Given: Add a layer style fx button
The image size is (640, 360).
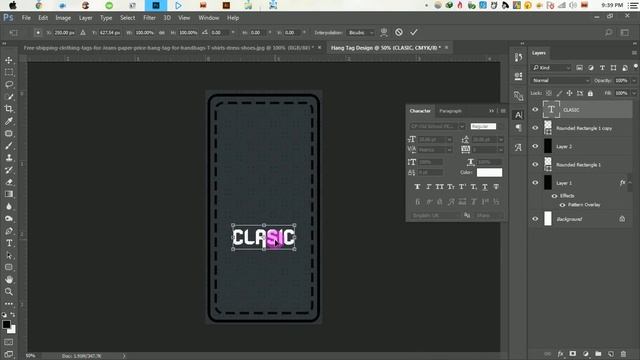Looking at the screenshot, I should pyautogui.click(x=560, y=353).
